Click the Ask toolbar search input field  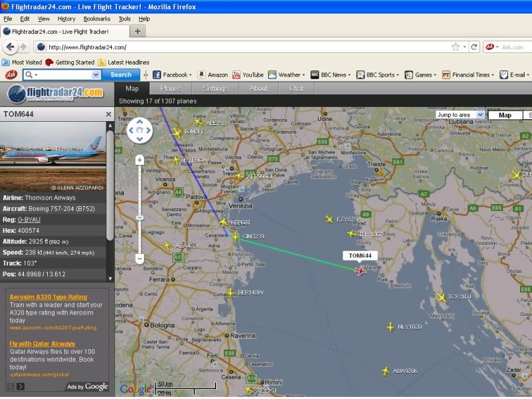[x=63, y=74]
